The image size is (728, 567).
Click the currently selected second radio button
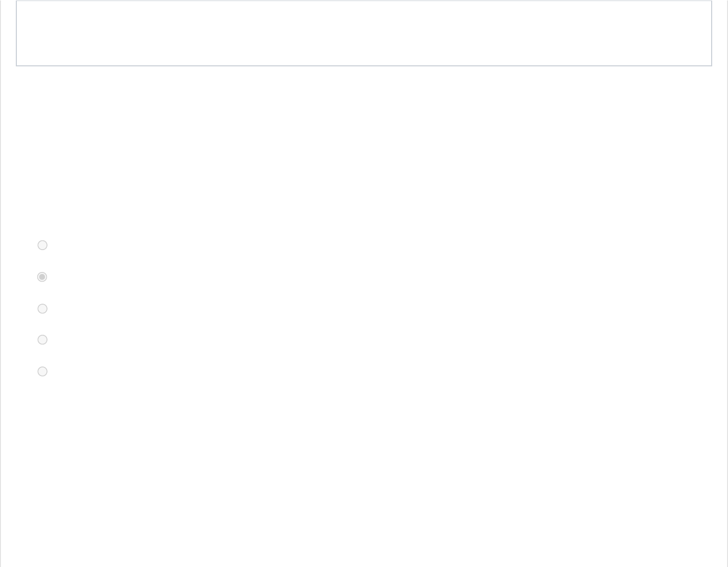pos(42,277)
